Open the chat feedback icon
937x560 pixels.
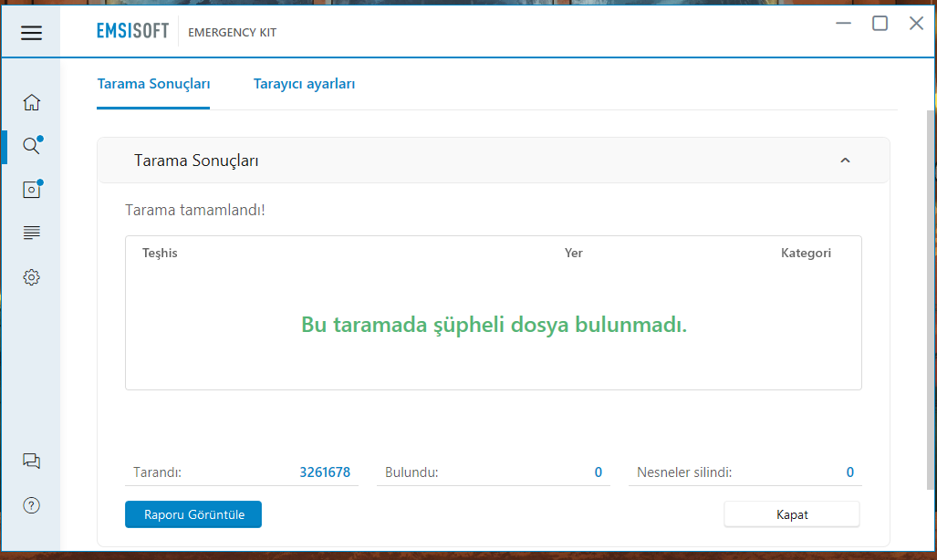click(32, 461)
